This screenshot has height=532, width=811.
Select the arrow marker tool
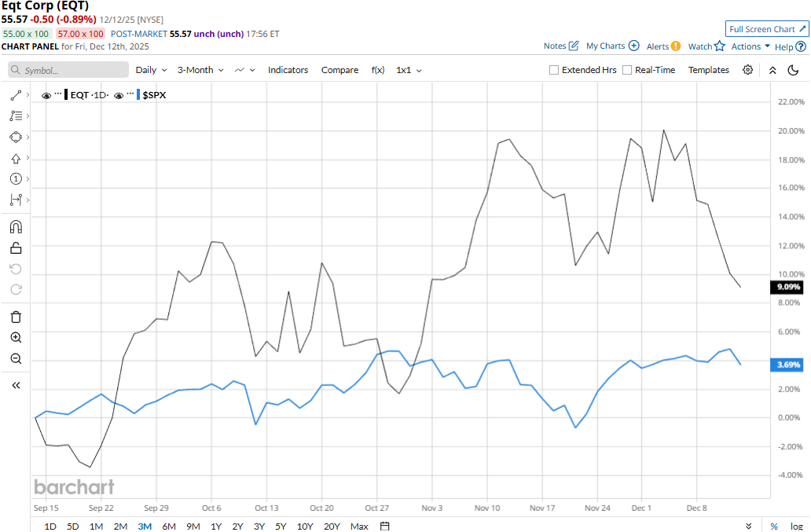16,158
